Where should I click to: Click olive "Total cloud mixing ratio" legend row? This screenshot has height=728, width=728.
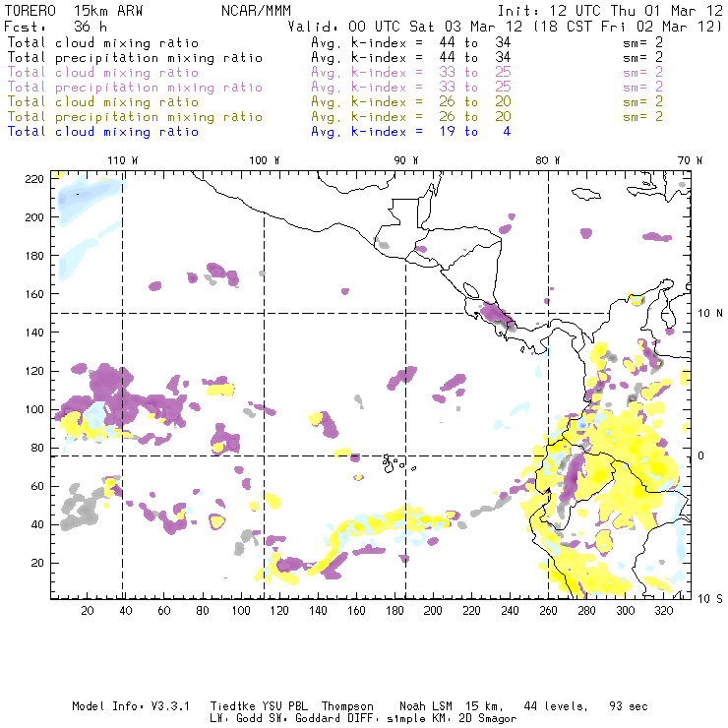coord(103,101)
